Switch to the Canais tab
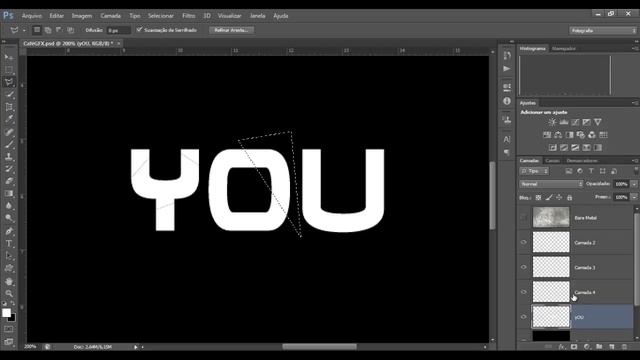640x360 pixels. coord(552,161)
